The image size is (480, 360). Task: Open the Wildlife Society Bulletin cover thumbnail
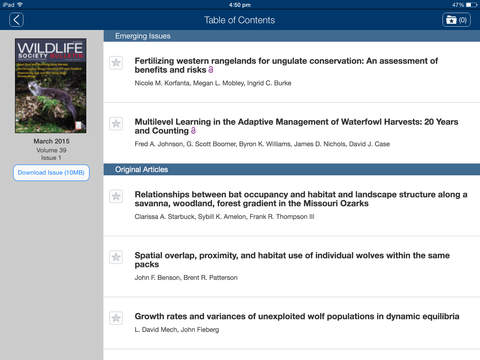click(51, 86)
